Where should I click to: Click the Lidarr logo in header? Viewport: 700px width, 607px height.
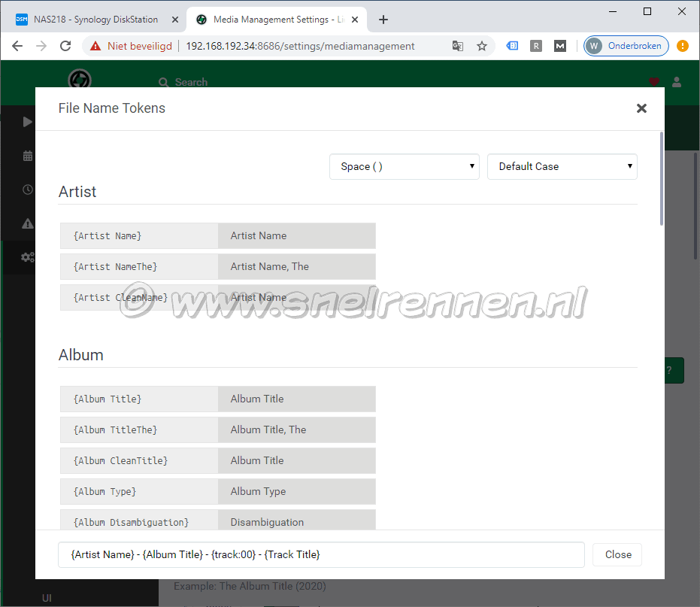pos(80,79)
